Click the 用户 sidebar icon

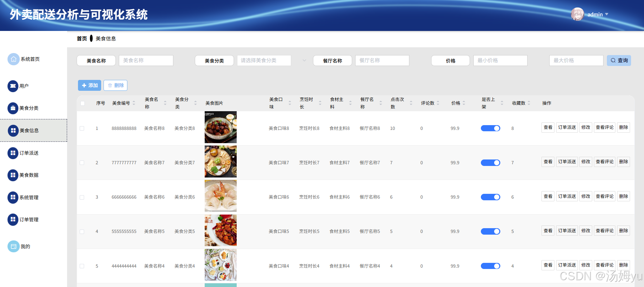pos(13,86)
